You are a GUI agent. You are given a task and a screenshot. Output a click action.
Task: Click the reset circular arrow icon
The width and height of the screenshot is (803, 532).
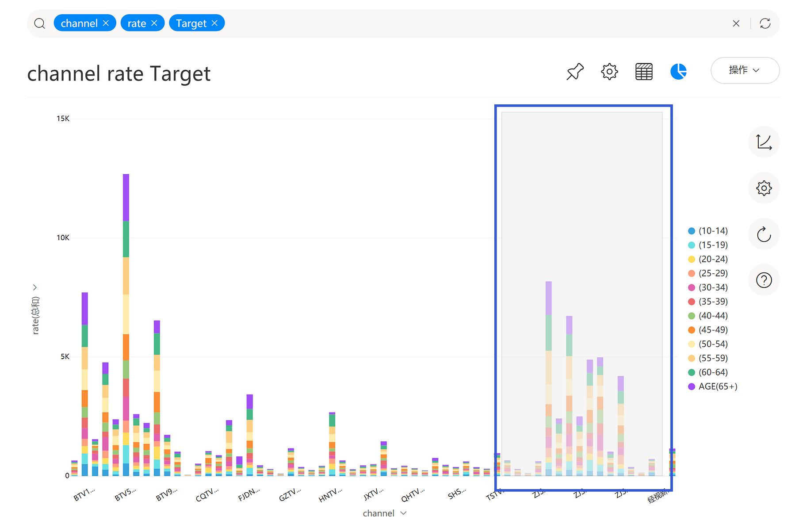[764, 234]
